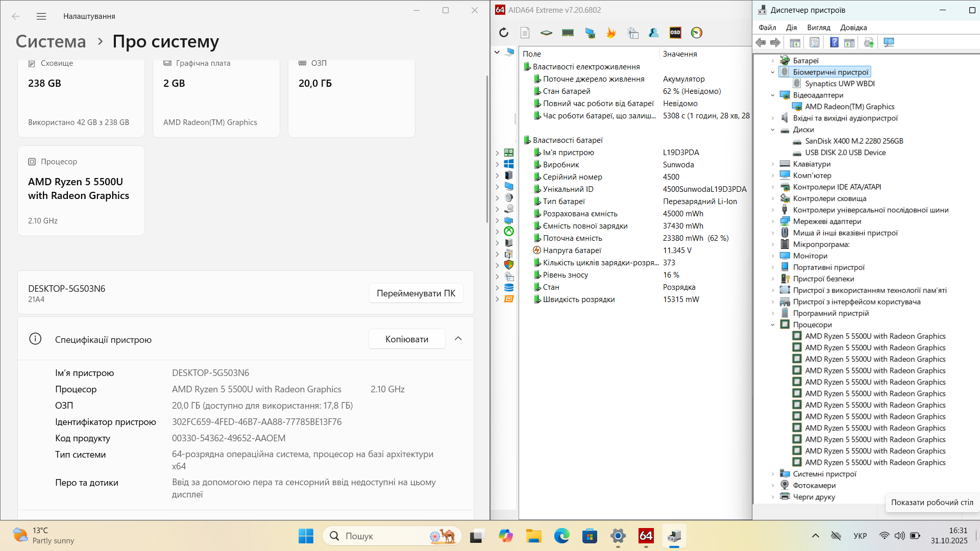Click AIDA64 refresh toolbar icon
The image size is (980, 551).
click(x=504, y=33)
